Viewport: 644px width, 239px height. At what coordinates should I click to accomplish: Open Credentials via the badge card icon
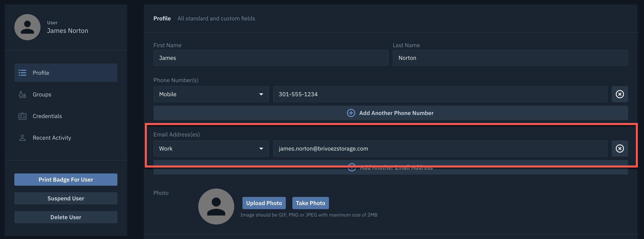tap(22, 116)
